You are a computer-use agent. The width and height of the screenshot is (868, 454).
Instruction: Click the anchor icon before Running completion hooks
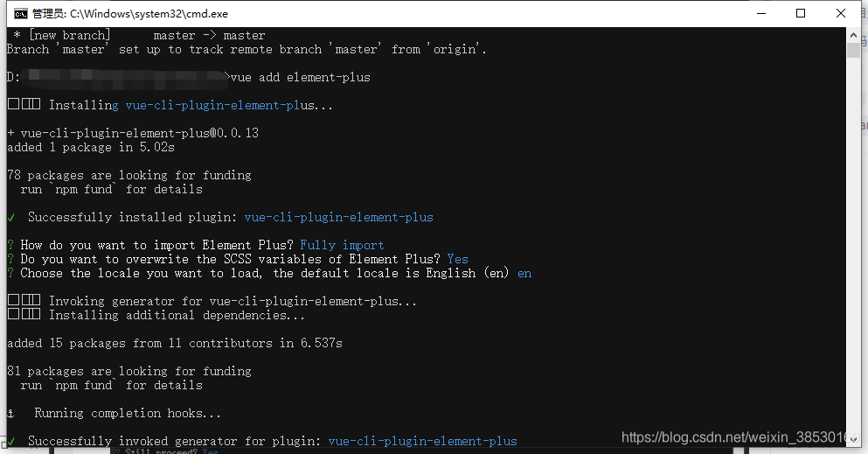click(10, 413)
